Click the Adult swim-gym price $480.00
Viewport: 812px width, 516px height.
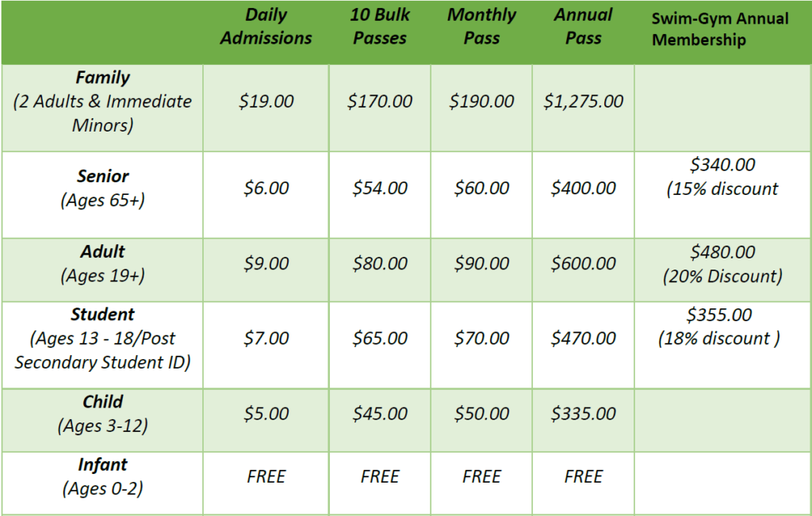click(x=722, y=253)
